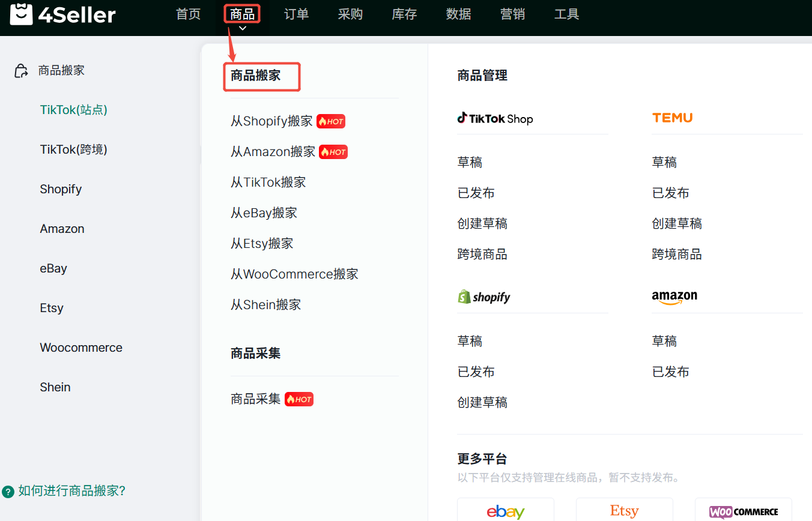Screen dimensions: 812x521
Task: Open TEMU 创建草稿
Action: [677, 224]
